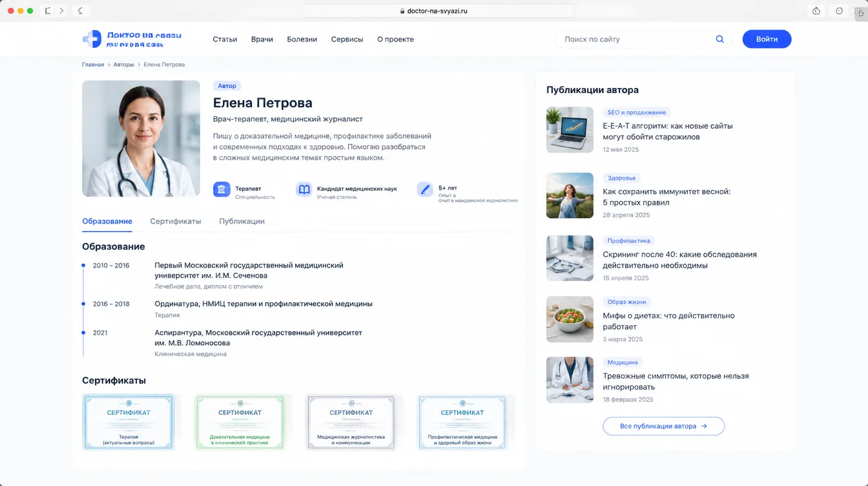Click the Врач-терапевт, медицинский журналист subtitle
868x486 pixels.
pyautogui.click(x=288, y=120)
